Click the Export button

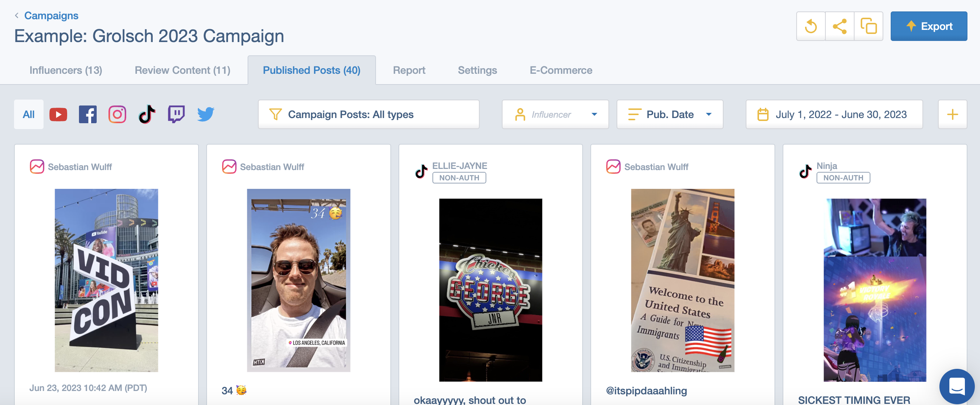pos(929,26)
